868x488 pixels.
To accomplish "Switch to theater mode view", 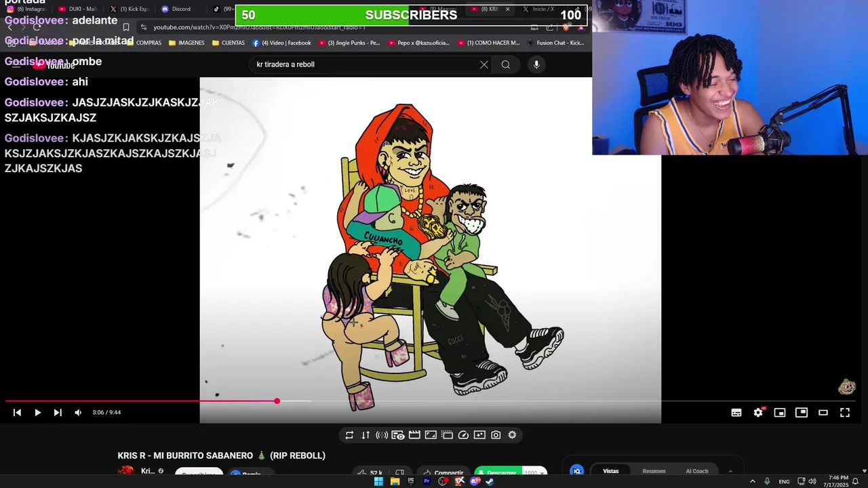I will pyautogui.click(x=823, y=412).
